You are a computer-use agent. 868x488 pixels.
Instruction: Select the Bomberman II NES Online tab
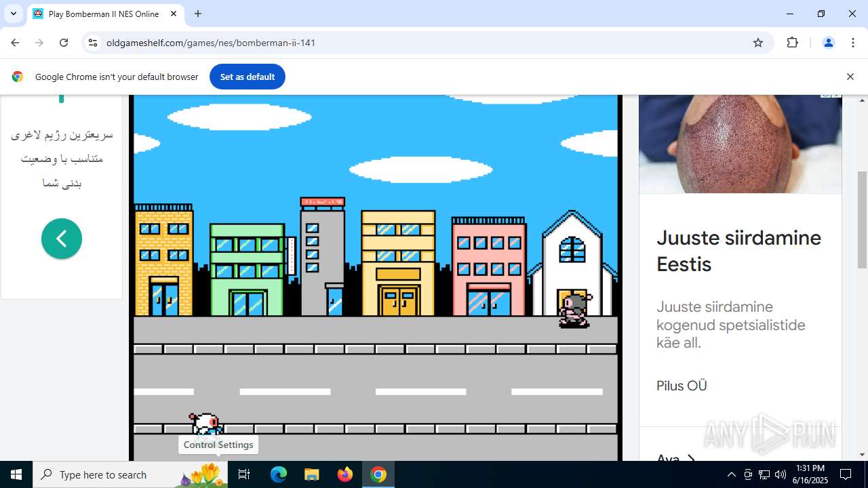[104, 14]
